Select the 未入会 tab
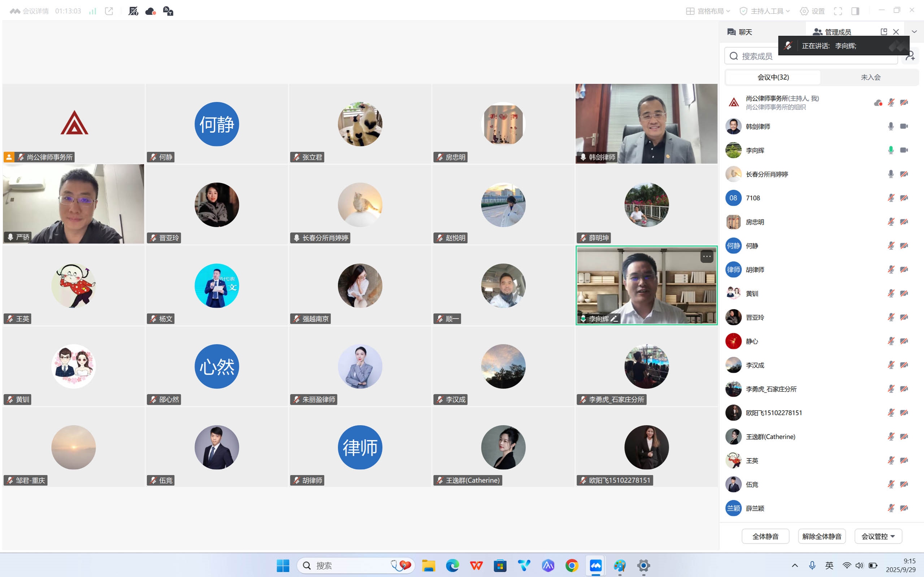This screenshot has height=577, width=924. point(870,77)
